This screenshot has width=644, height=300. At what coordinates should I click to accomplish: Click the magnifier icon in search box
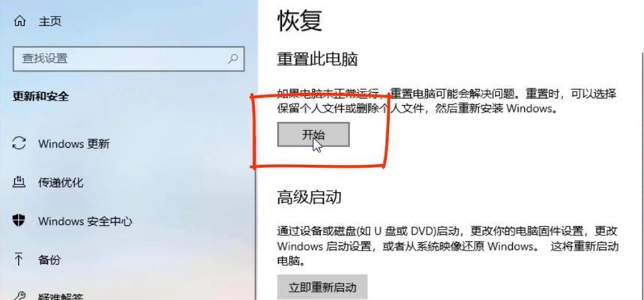232,58
